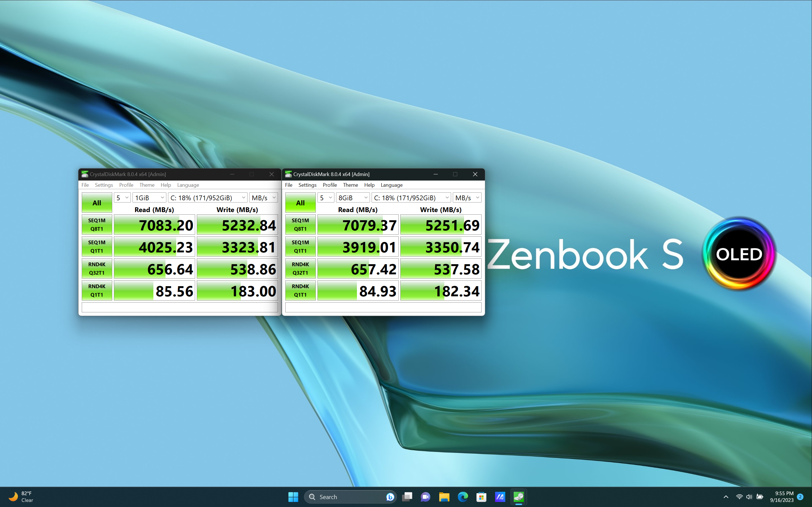Open the Wi-Fi network tray icon

tap(739, 497)
